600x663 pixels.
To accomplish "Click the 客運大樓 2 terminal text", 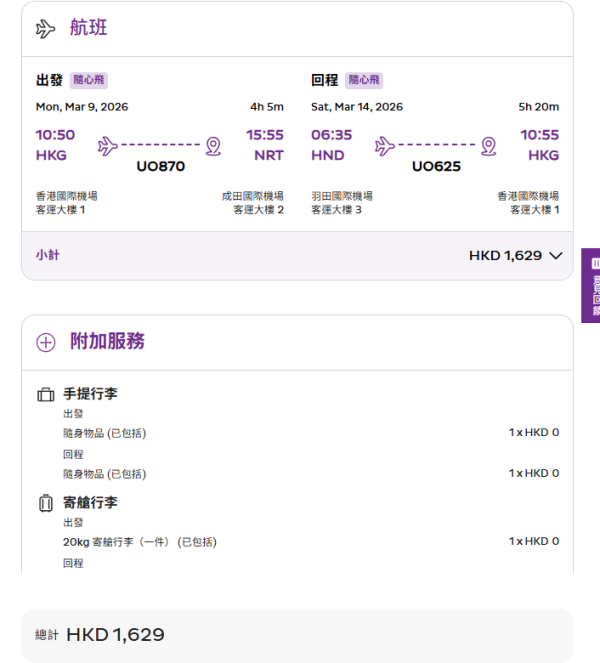I will coord(258,210).
